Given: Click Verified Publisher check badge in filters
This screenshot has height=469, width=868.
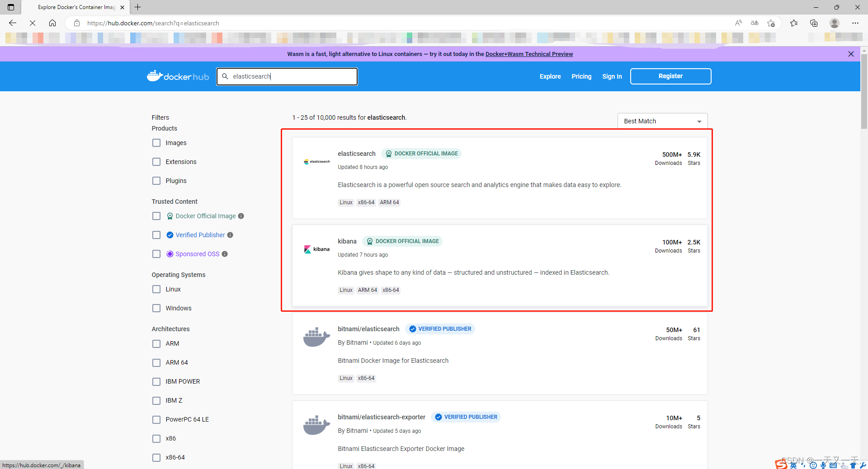Looking at the screenshot, I should click(x=170, y=235).
